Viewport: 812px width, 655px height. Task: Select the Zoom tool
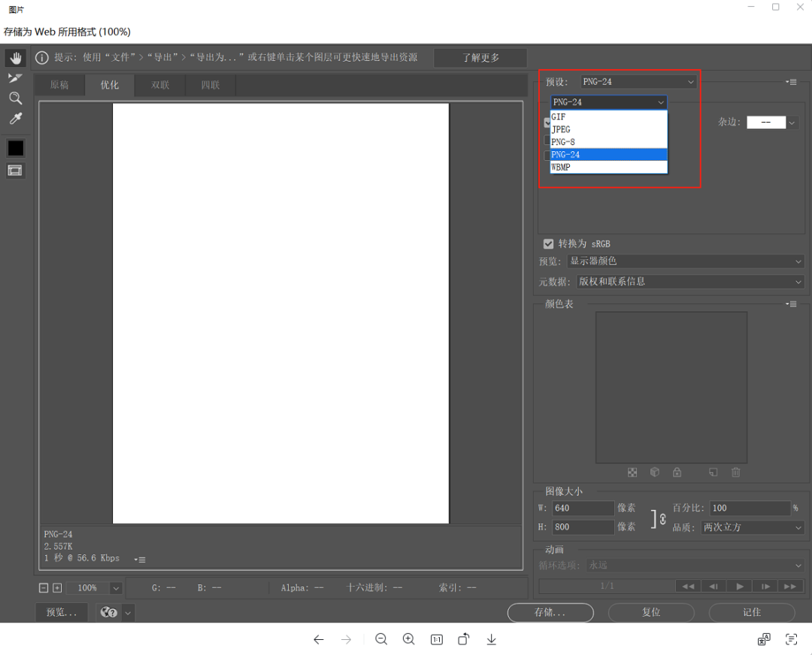[x=16, y=98]
